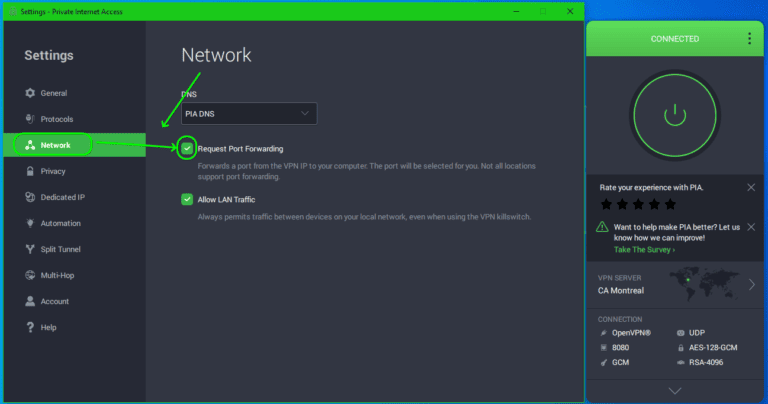The width and height of the screenshot is (768, 404).
Task: Open the Account settings tab
Action: 54,301
